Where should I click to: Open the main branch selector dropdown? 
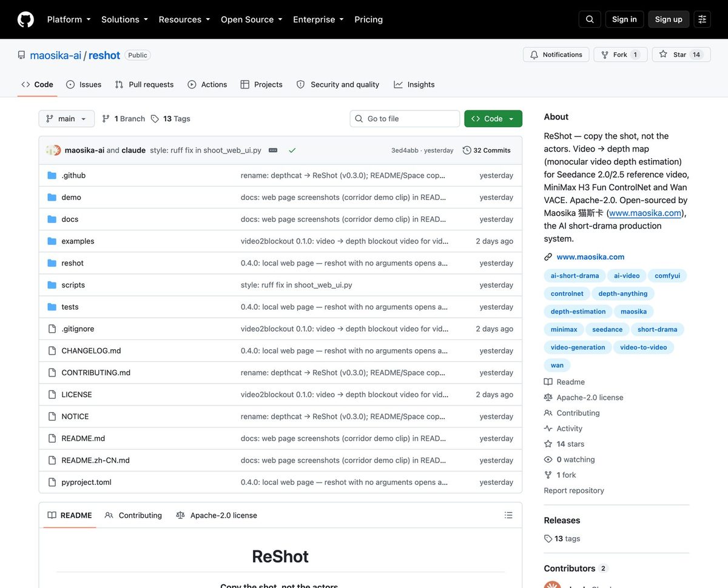coord(67,119)
